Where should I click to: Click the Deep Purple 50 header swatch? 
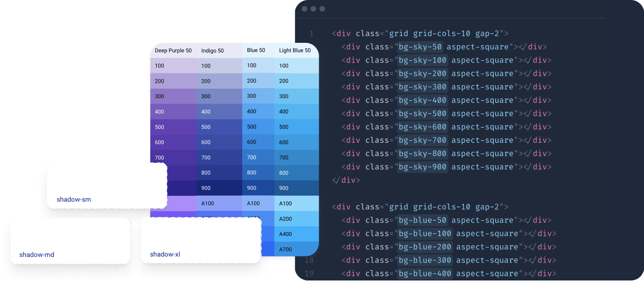coord(173,51)
